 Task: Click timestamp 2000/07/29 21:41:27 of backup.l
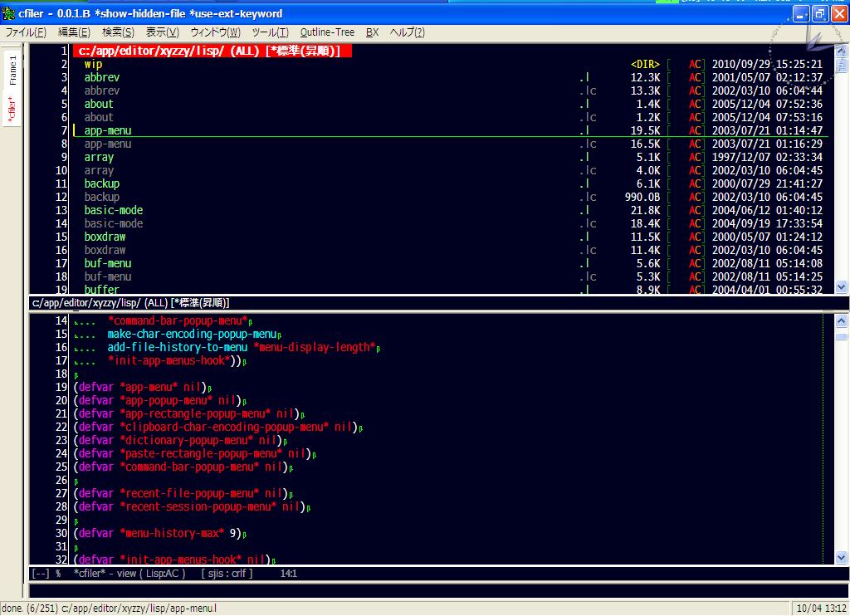pos(767,183)
